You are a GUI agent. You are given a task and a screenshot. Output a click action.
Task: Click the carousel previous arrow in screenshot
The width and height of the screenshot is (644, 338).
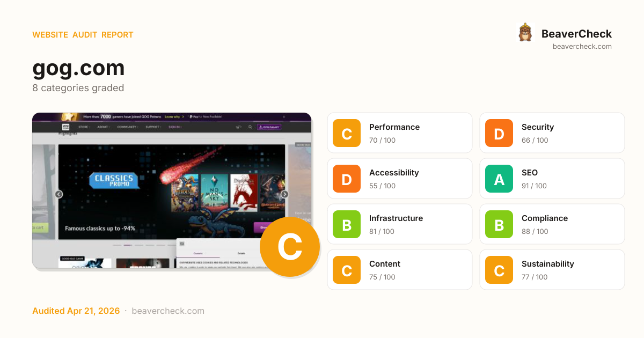tap(59, 194)
